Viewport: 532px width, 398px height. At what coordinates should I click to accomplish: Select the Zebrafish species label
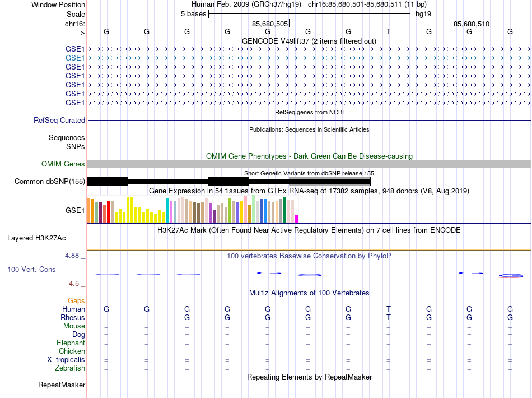point(70,368)
